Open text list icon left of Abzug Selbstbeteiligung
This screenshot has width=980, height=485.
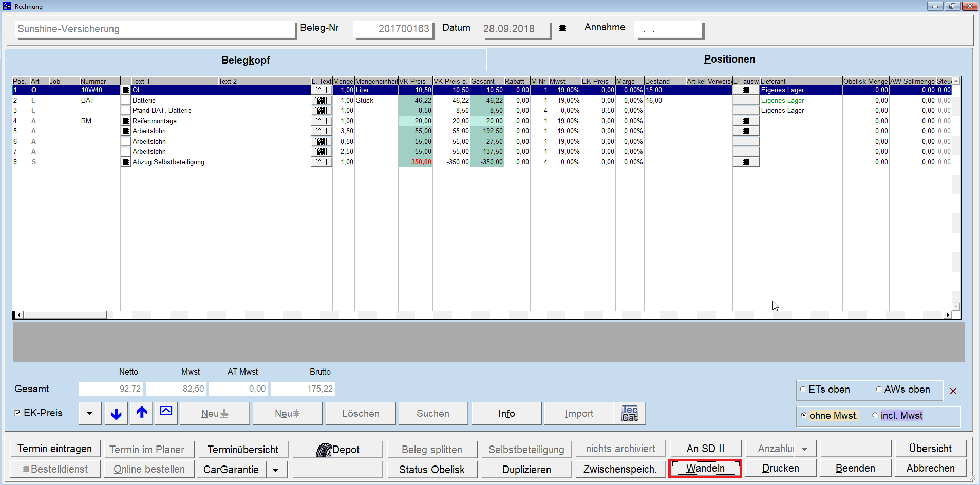(x=126, y=162)
